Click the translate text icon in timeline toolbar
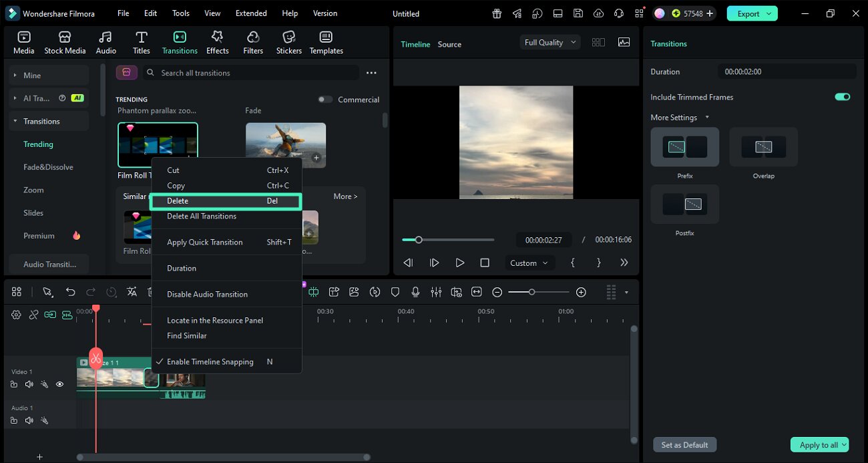This screenshot has height=463, width=868. point(132,292)
